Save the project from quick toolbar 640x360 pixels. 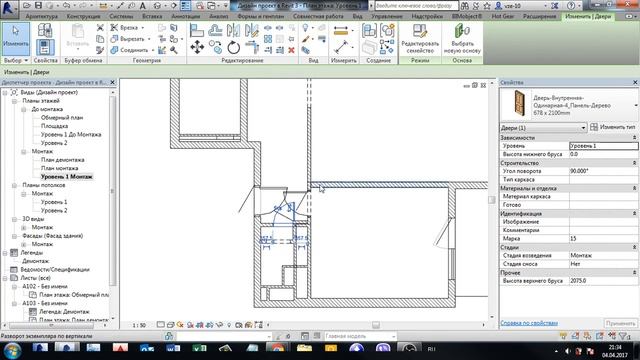tap(38, 6)
